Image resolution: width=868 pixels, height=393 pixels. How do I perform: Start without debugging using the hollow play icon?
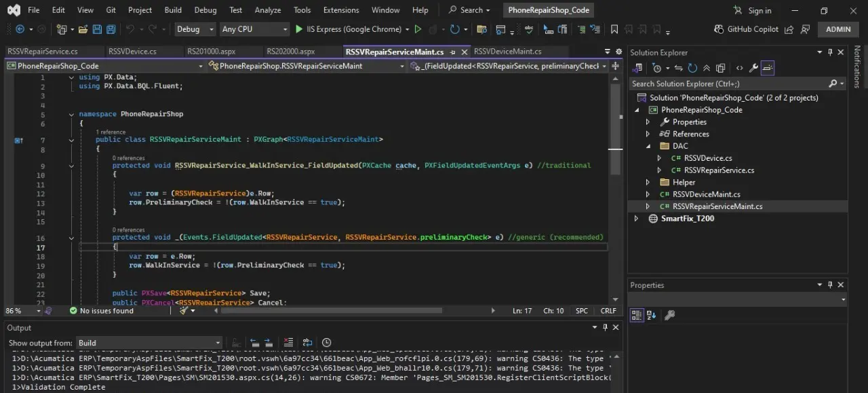click(x=418, y=29)
